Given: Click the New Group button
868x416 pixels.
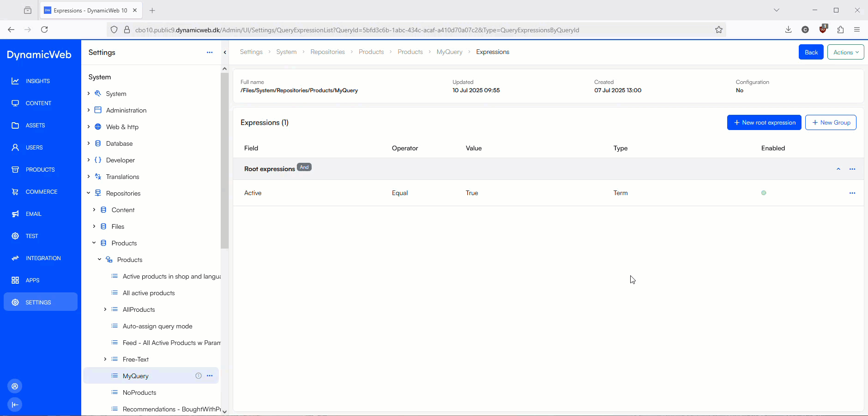Looking at the screenshot, I should [x=831, y=123].
